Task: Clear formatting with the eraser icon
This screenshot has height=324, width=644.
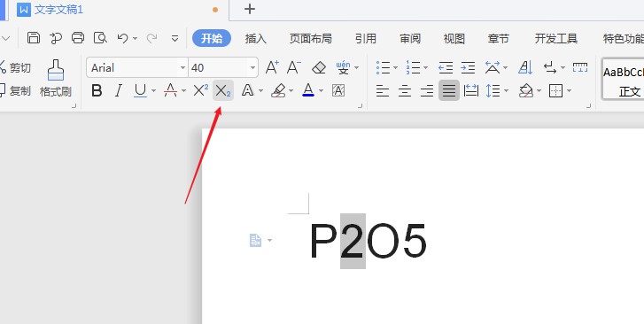Action: click(x=319, y=67)
